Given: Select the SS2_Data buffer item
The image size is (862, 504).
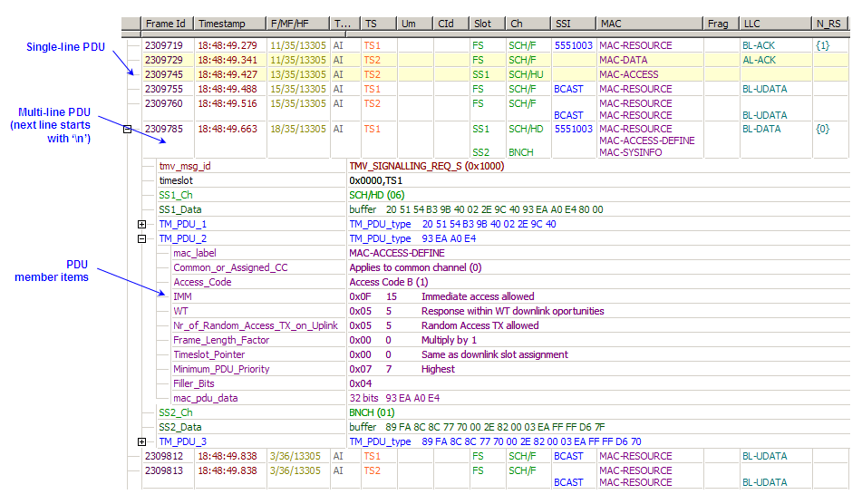Looking at the screenshot, I should 179,427.
